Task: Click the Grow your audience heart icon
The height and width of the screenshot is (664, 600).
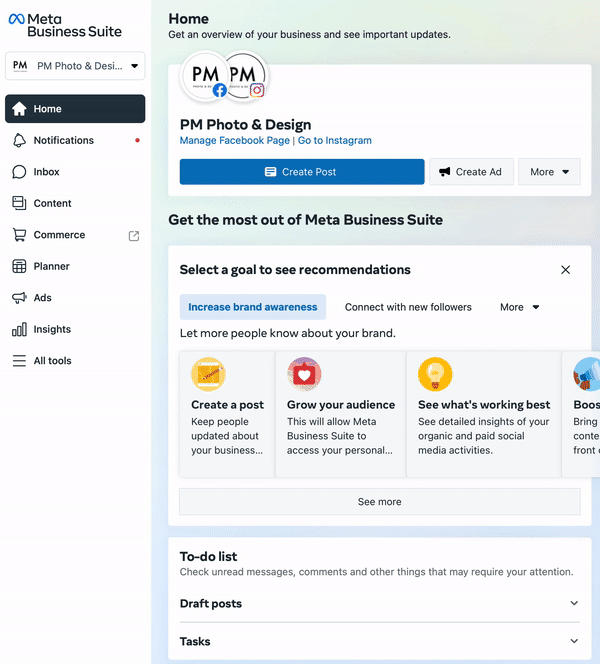Action: [304, 374]
